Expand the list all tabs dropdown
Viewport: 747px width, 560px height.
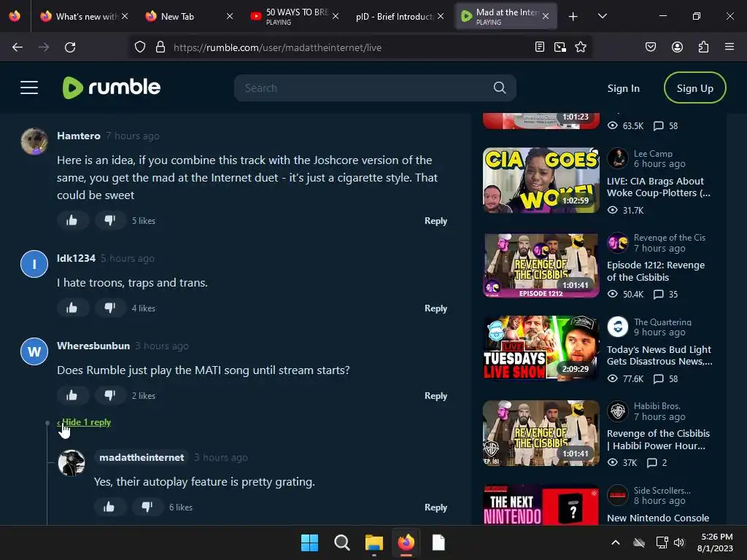pos(602,16)
